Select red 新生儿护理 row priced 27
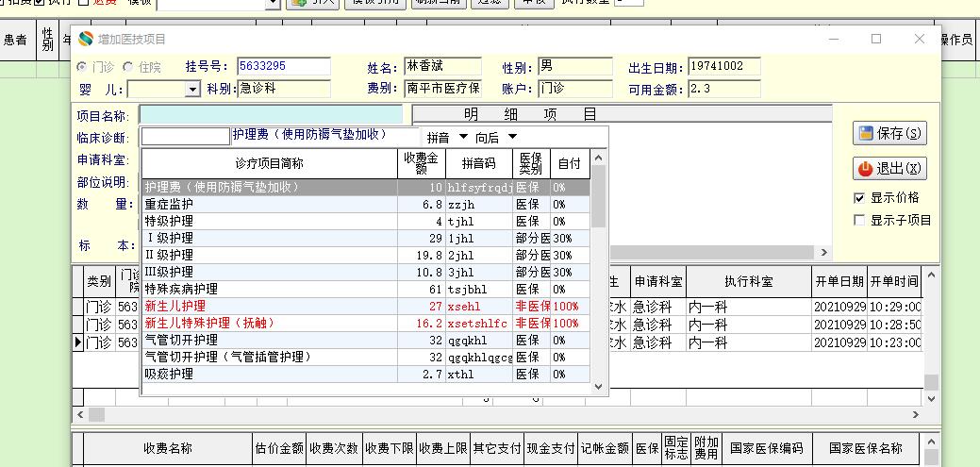This screenshot has height=467, width=980. (366, 307)
